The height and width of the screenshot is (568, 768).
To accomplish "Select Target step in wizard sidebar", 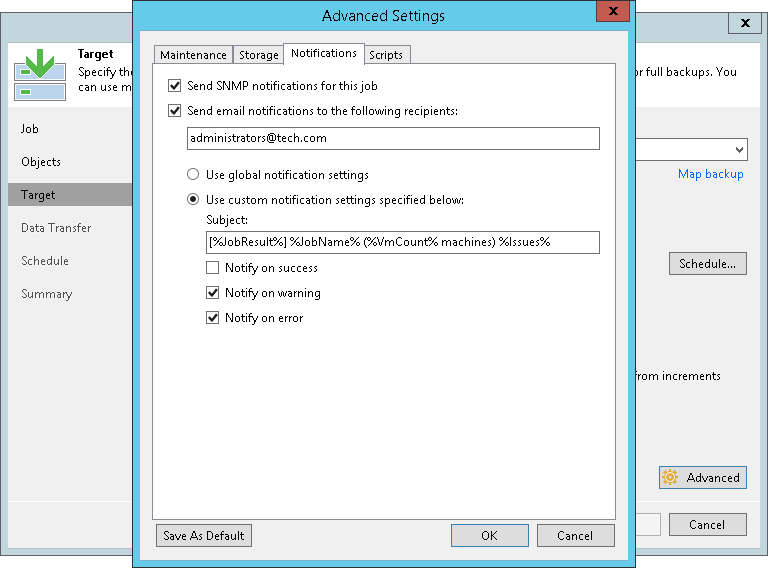I will click(x=70, y=195).
